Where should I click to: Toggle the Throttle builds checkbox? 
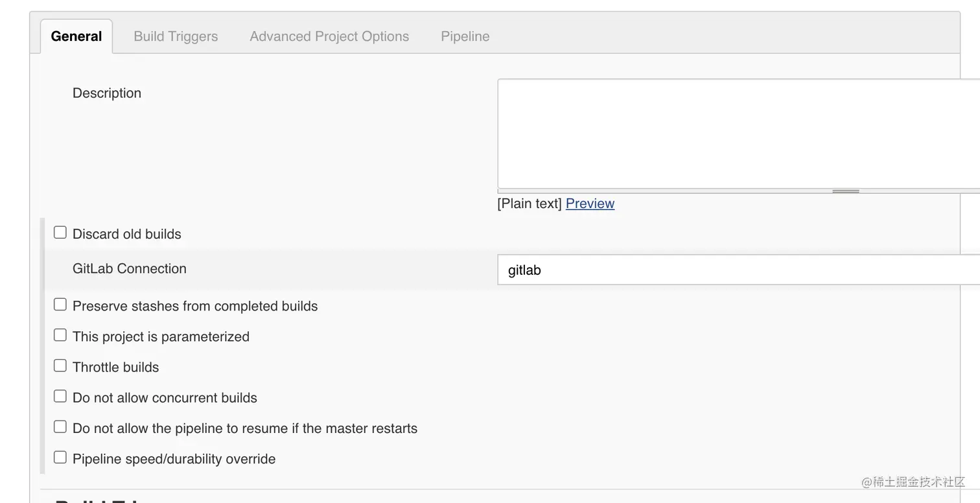click(x=60, y=366)
